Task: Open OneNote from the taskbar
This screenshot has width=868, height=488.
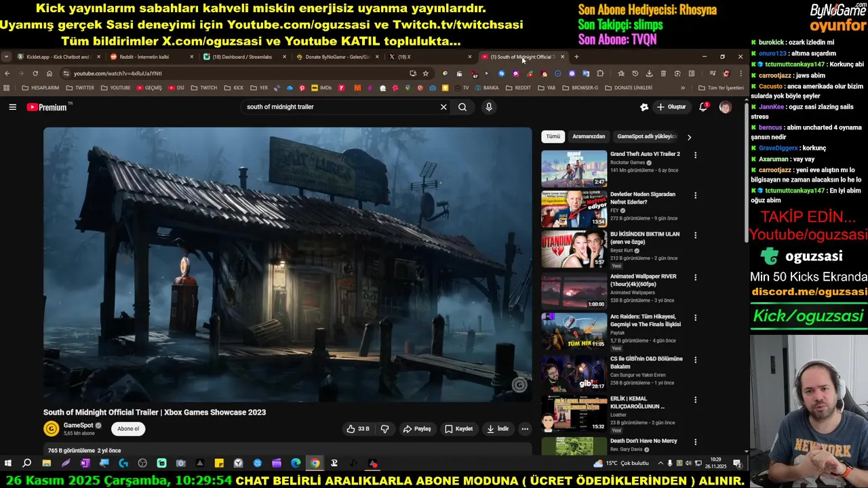Action: point(85,464)
